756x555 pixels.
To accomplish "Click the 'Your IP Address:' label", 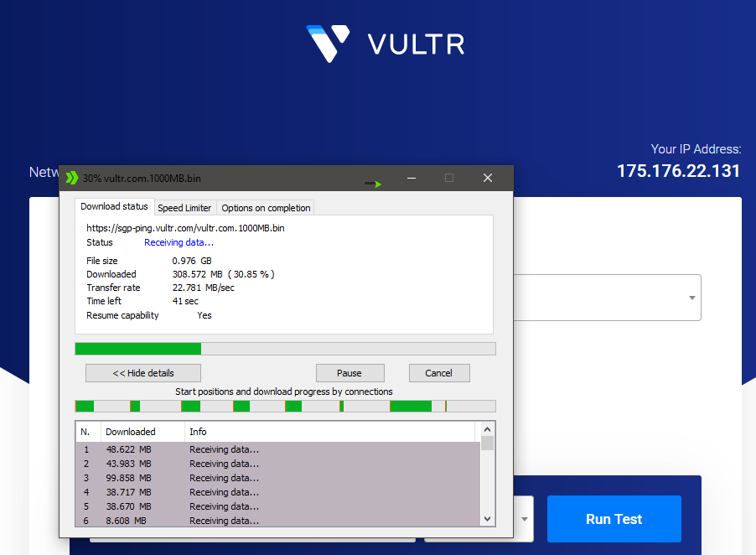I will 696,149.
